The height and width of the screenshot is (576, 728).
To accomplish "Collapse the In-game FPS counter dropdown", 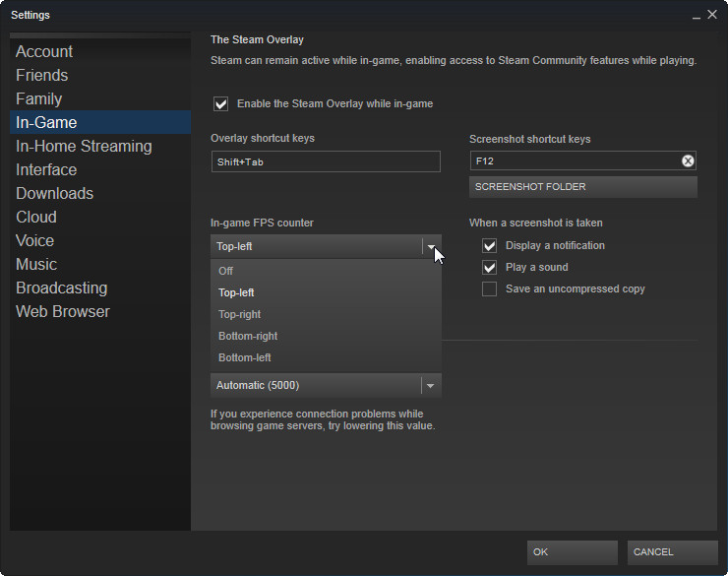I will [x=431, y=246].
